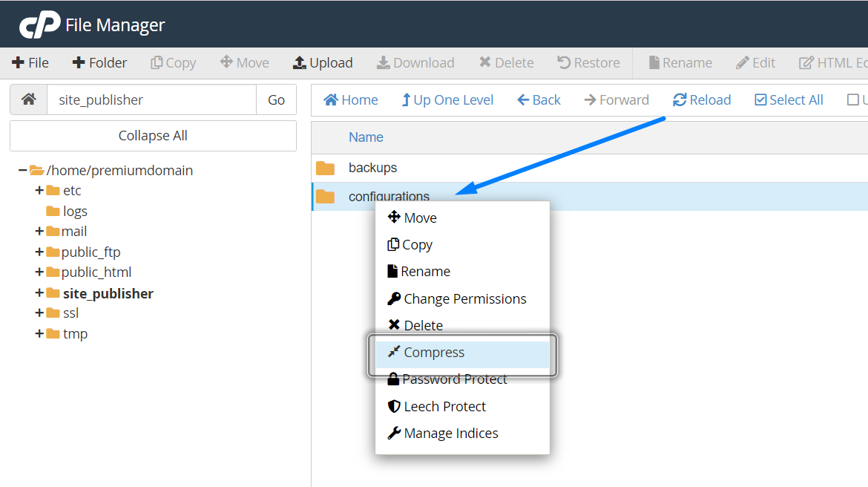The image size is (868, 487).
Task: Click the Up One Level icon
Action: click(447, 99)
